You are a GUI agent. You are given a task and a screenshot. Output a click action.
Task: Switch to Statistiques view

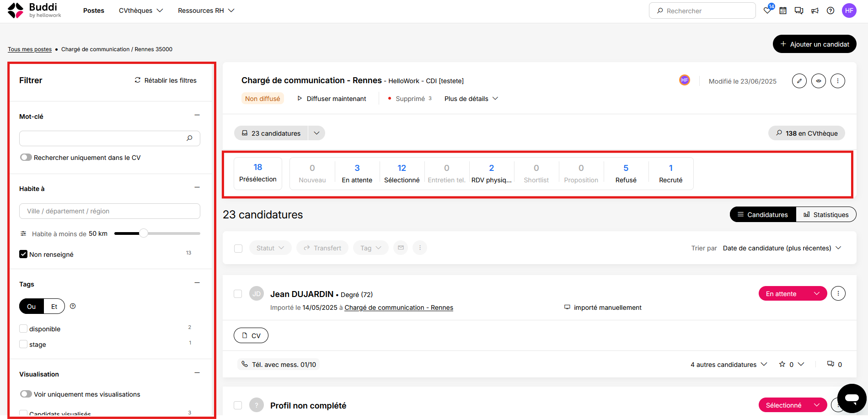[x=826, y=214]
